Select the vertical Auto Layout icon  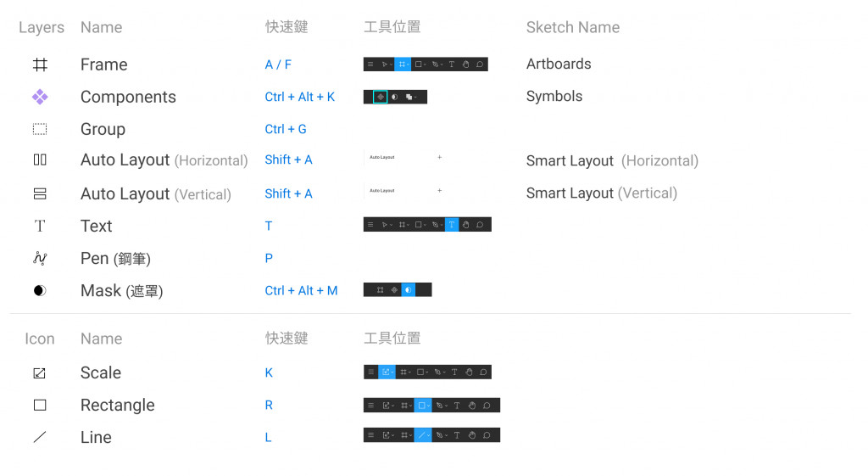point(40,194)
